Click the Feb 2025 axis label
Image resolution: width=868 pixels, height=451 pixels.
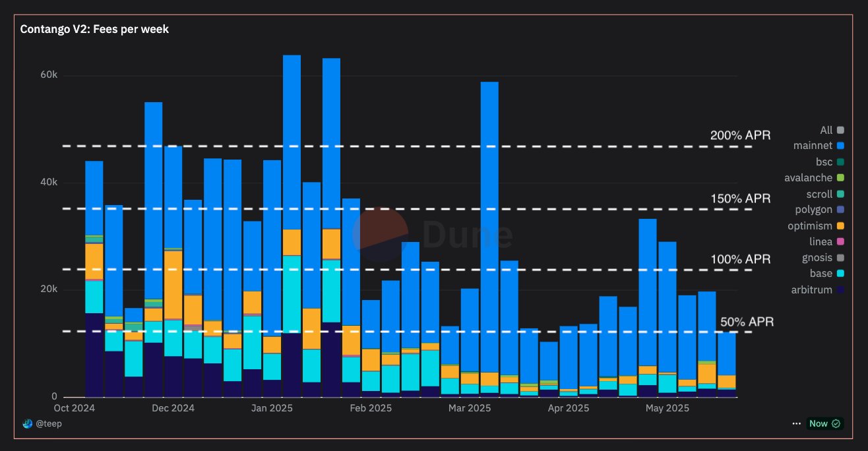click(371, 408)
